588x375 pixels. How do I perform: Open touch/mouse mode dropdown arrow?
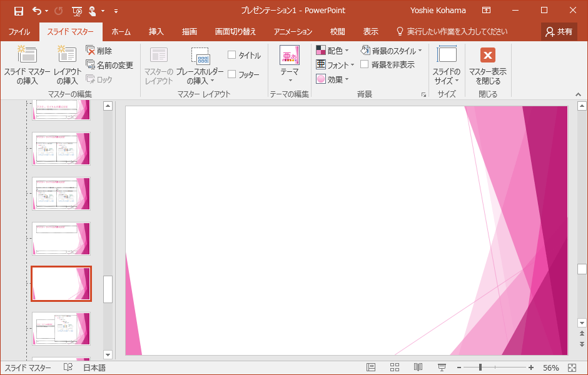point(103,11)
